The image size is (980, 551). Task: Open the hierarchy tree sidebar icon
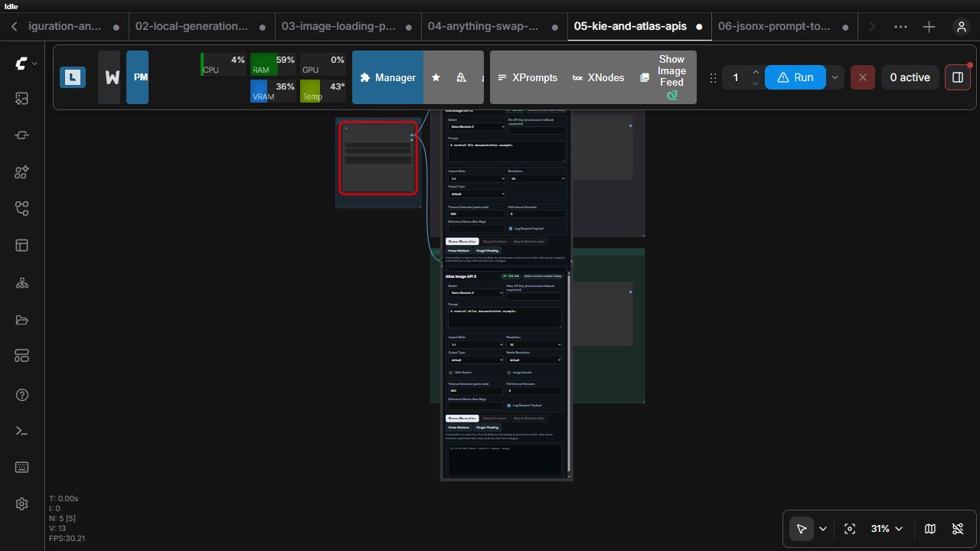click(x=21, y=283)
